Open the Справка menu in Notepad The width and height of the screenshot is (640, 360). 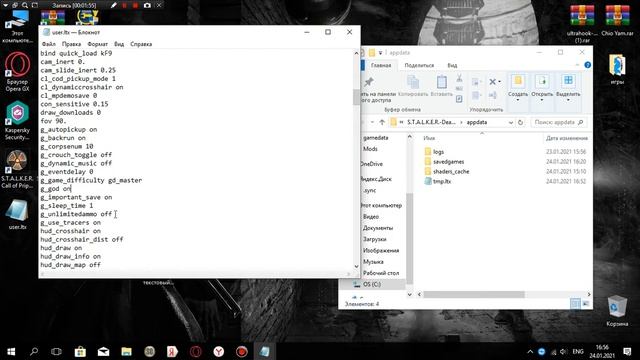point(141,44)
